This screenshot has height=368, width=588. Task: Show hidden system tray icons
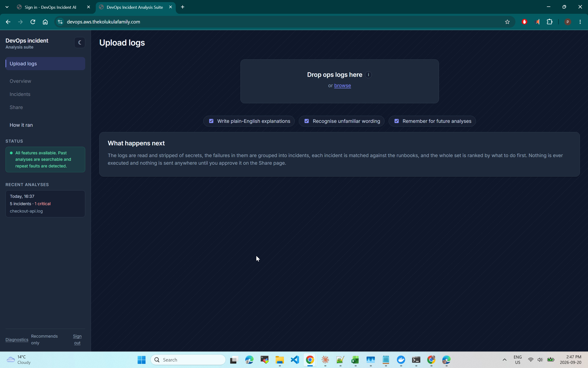(x=504, y=360)
